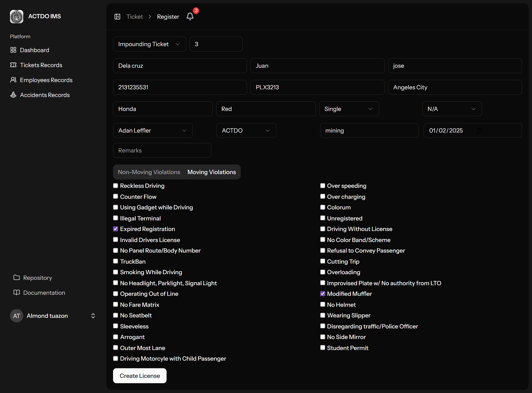Click the Tickets Records ticket icon

(x=13, y=65)
